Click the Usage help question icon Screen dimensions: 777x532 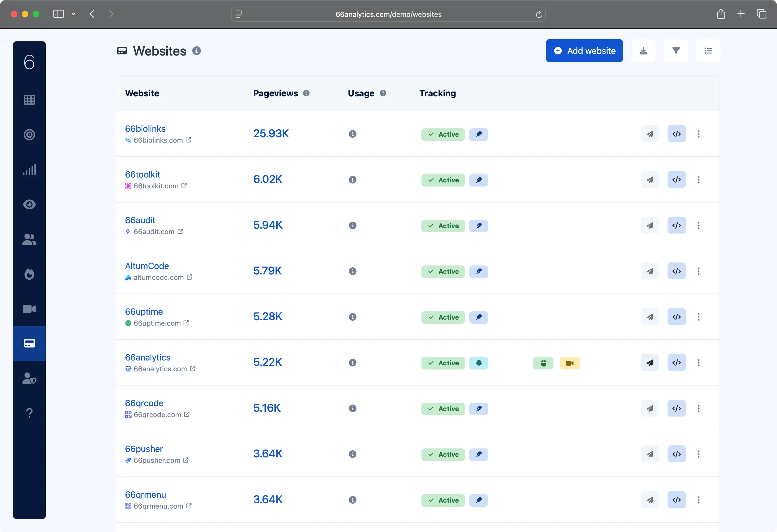tap(383, 93)
